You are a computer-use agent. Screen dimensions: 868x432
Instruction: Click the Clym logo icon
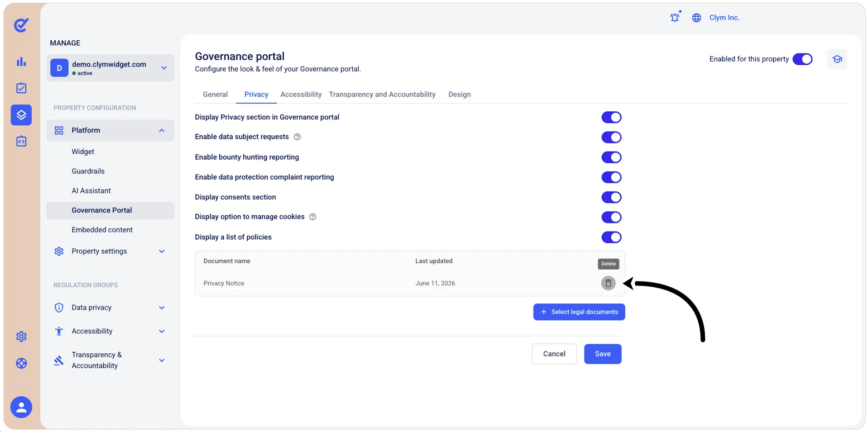coord(21,25)
